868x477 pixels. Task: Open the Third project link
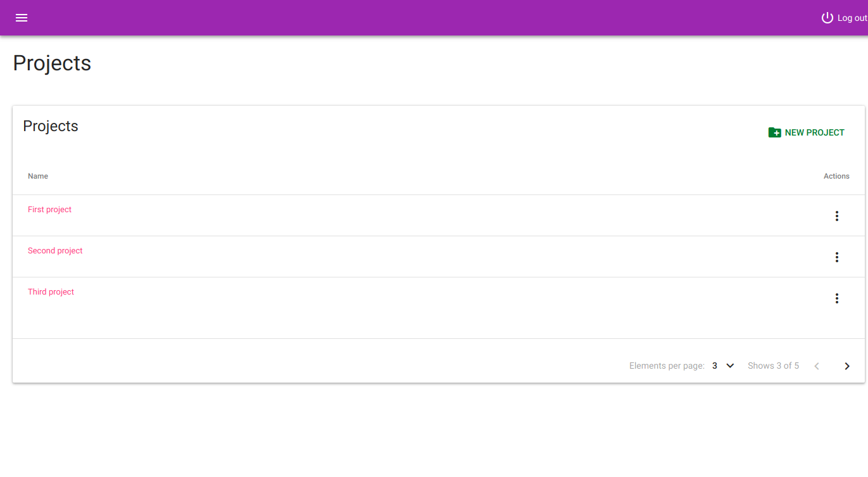[x=51, y=292]
